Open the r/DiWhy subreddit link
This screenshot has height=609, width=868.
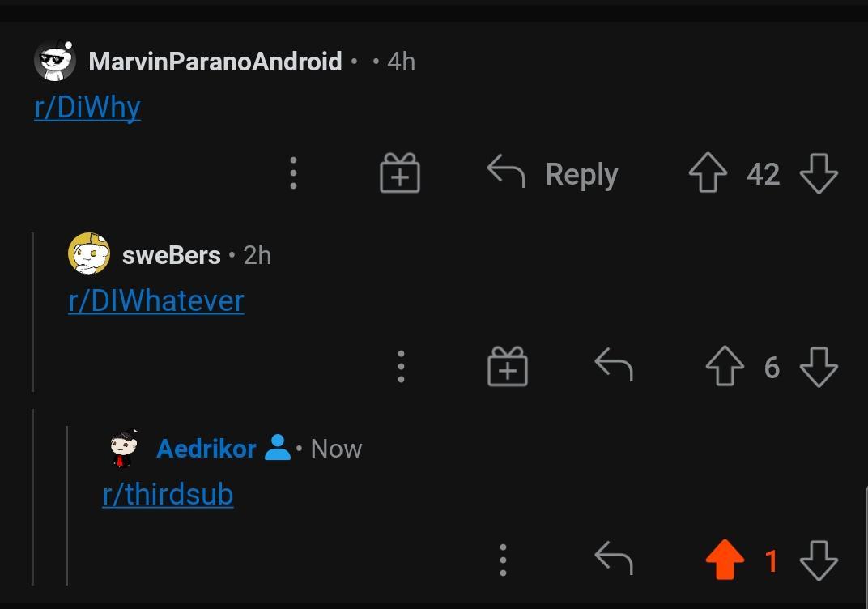(87, 107)
